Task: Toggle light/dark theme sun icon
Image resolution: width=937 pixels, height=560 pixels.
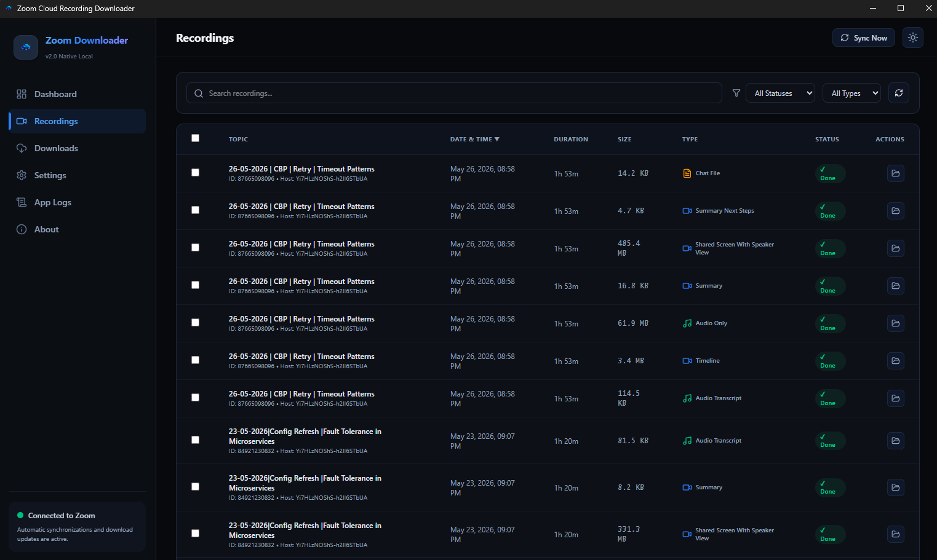Action: tap(913, 37)
